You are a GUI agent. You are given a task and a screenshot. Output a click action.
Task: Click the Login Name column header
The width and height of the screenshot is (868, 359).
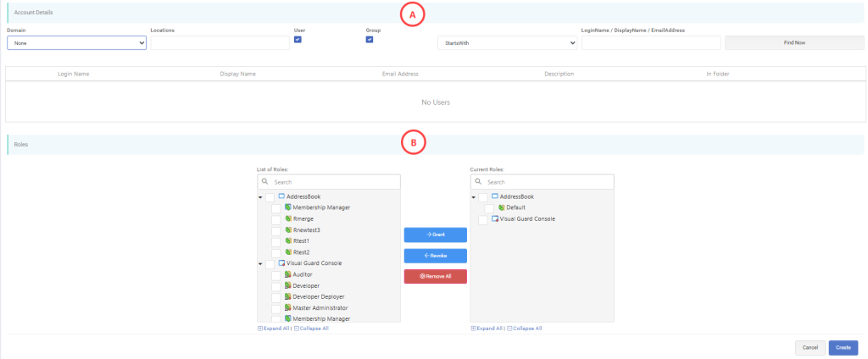click(x=74, y=74)
